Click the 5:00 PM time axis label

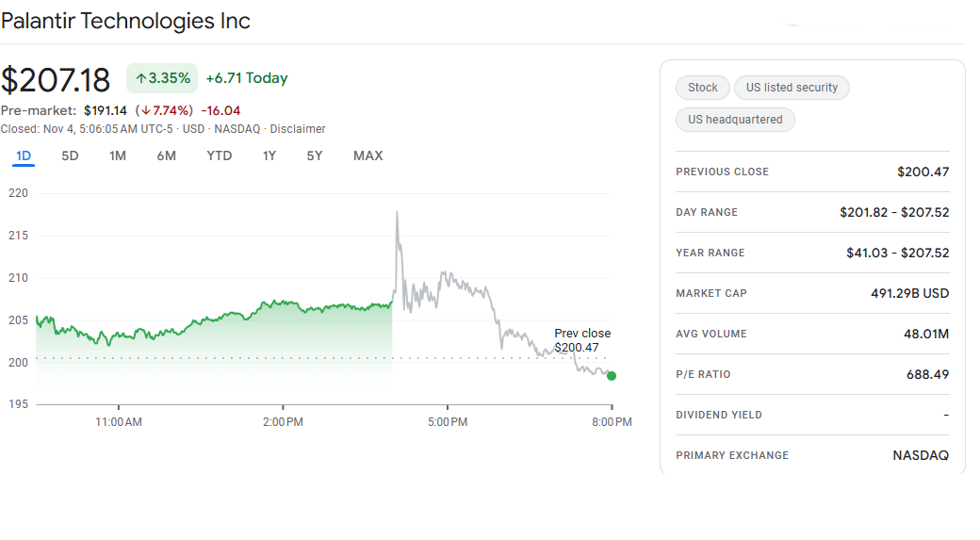coord(448,422)
